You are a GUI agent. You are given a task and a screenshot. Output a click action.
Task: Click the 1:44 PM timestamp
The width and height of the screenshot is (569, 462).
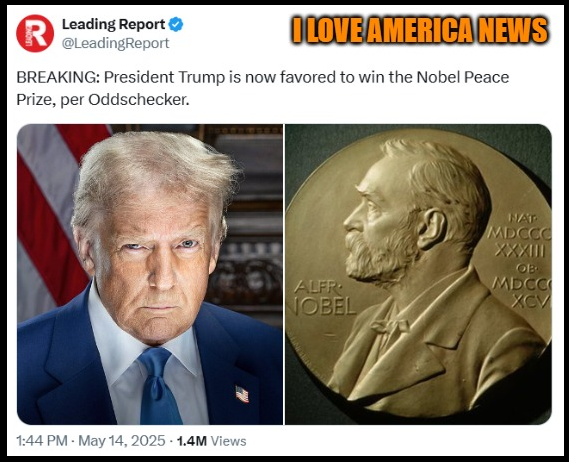click(x=42, y=441)
